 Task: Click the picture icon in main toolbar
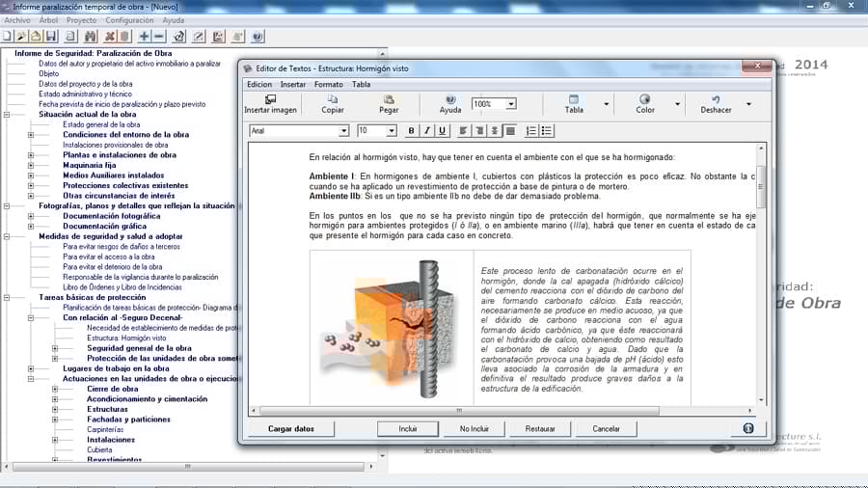point(219,37)
